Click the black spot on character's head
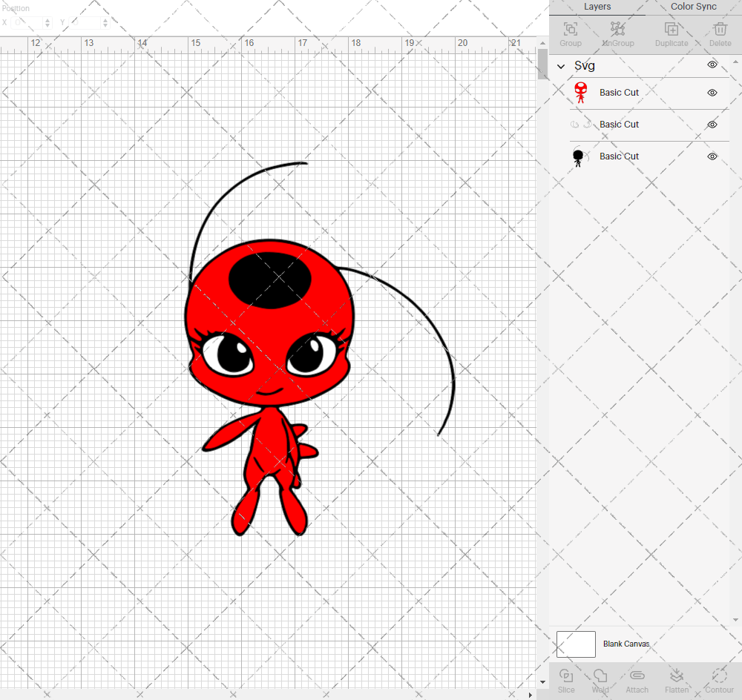 pyautogui.click(x=270, y=280)
